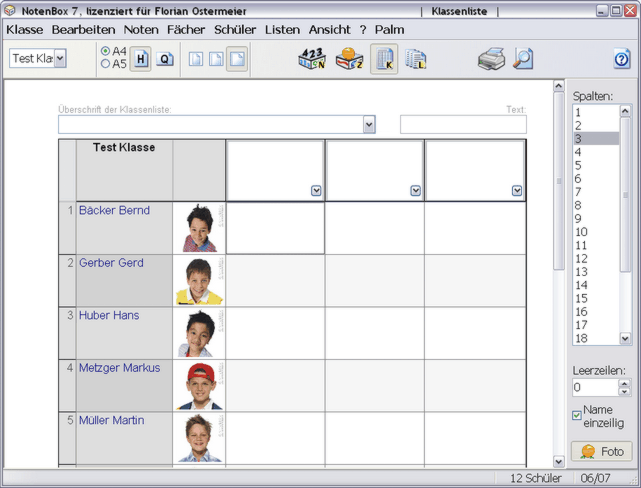This screenshot has width=641, height=488.
Task: Click student name Metzger Markus
Action: coord(119,368)
